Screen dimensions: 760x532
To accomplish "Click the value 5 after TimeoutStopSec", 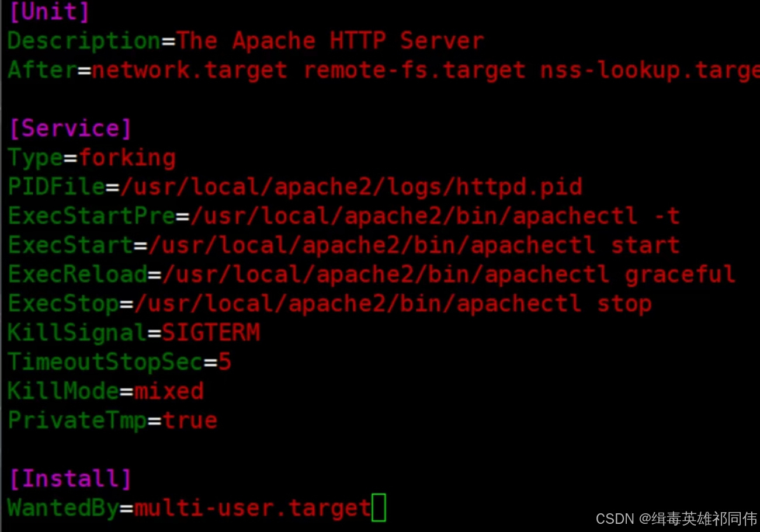I will (225, 363).
